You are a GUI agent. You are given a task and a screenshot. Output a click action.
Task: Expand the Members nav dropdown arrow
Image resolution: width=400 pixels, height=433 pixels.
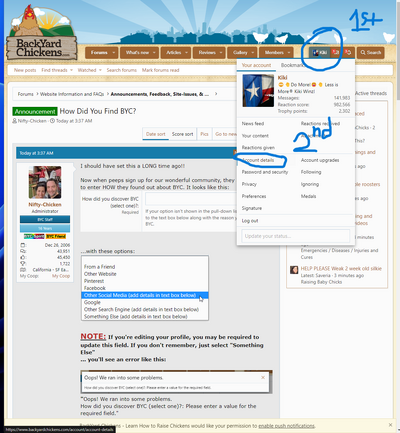click(289, 52)
